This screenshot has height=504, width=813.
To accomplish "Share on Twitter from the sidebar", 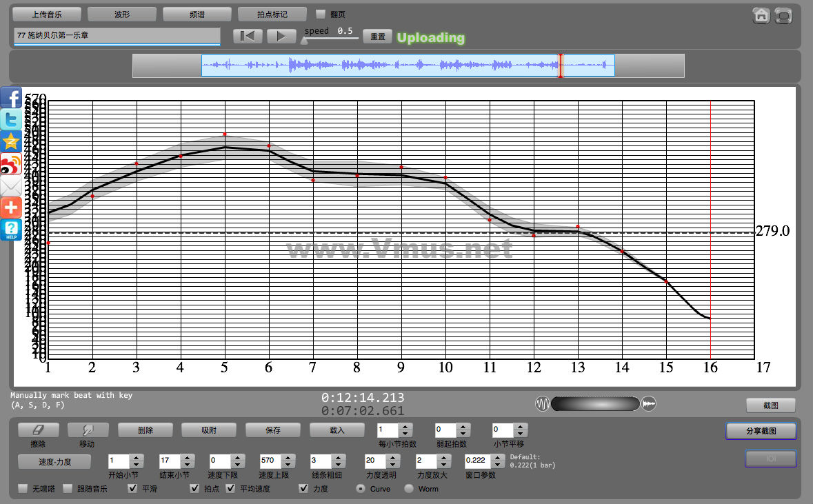I will (12, 121).
